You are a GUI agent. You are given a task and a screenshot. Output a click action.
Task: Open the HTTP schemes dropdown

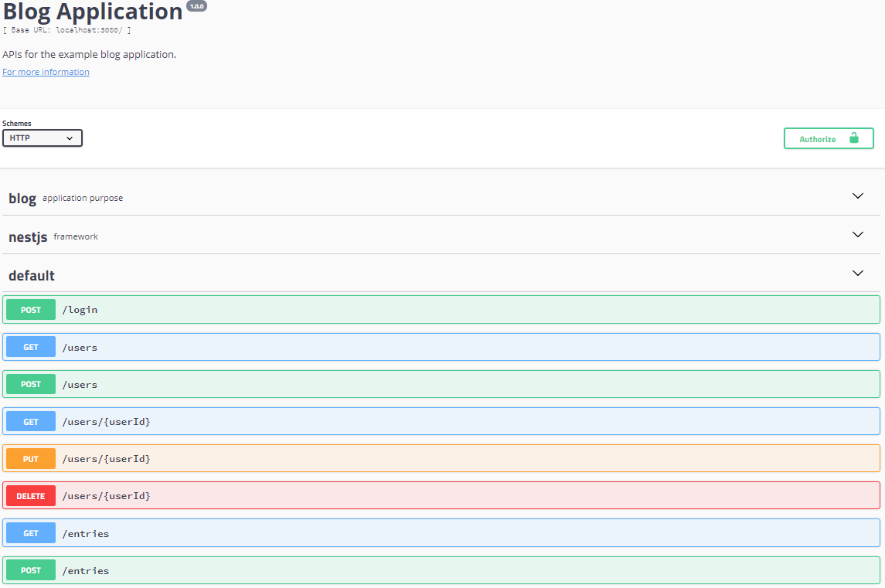point(43,138)
